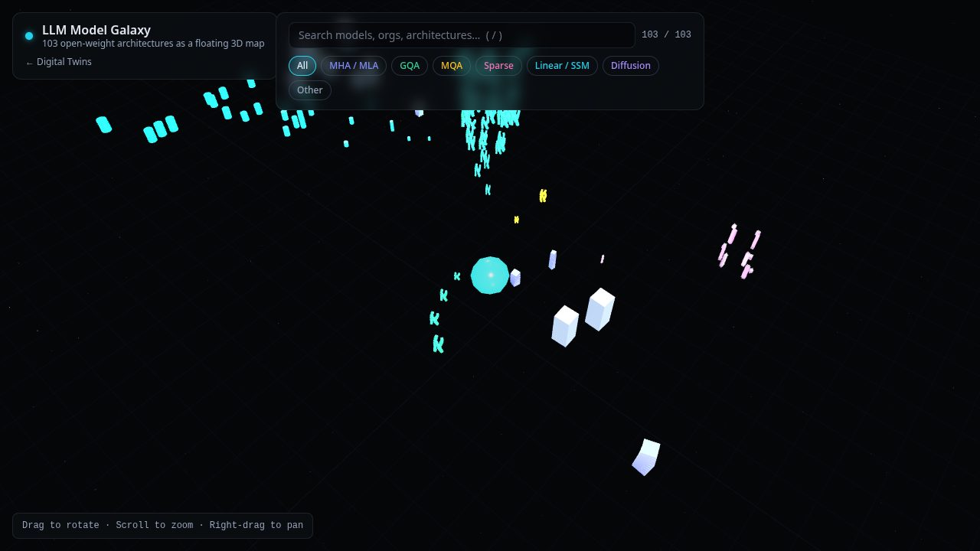Image resolution: width=980 pixels, height=551 pixels.
Task: Show only Sparse architectures
Action: [x=498, y=66]
